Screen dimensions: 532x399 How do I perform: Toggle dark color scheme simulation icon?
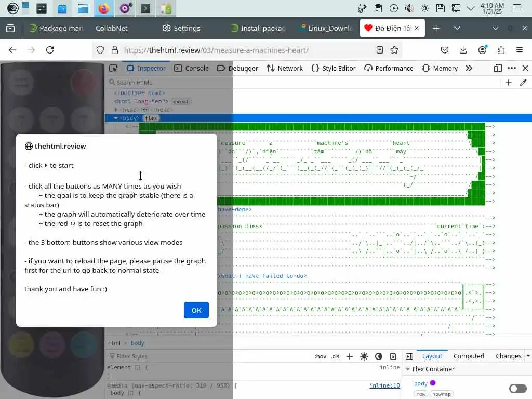pos(379,356)
